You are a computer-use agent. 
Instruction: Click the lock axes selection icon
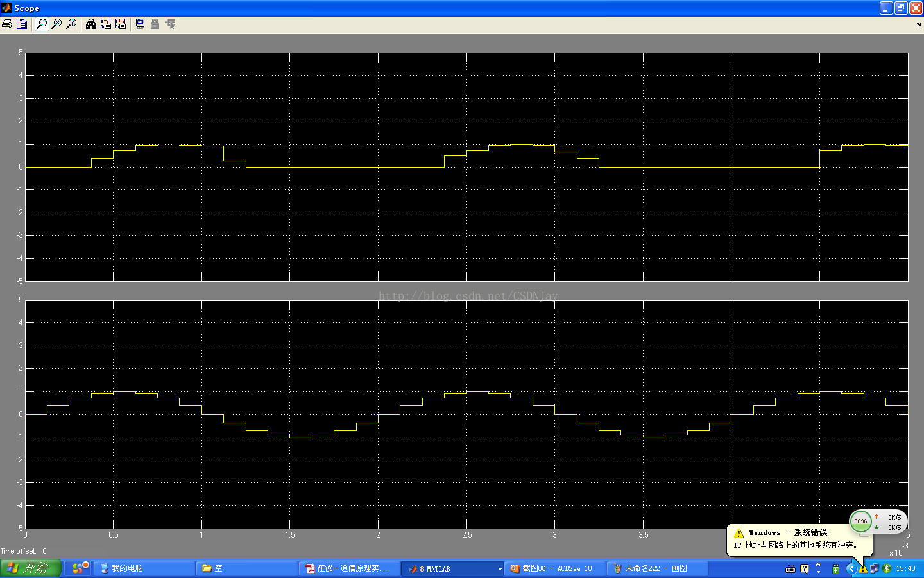[155, 24]
